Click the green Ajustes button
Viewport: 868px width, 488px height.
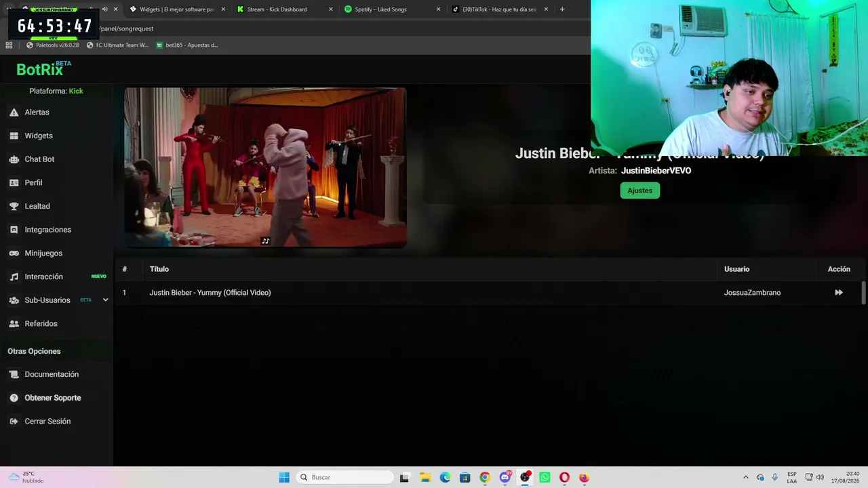click(x=639, y=190)
